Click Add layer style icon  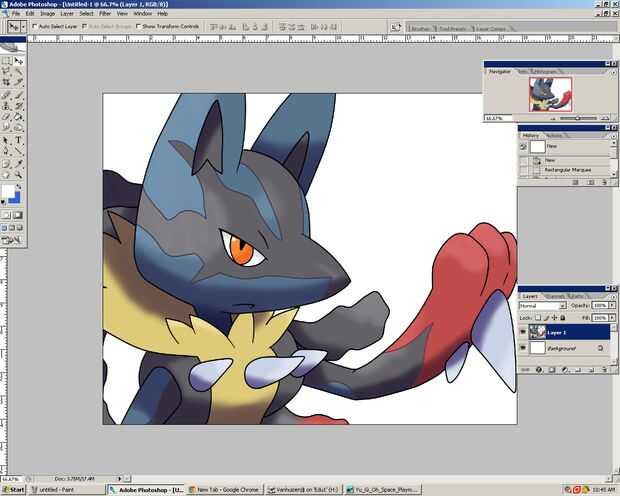539,369
